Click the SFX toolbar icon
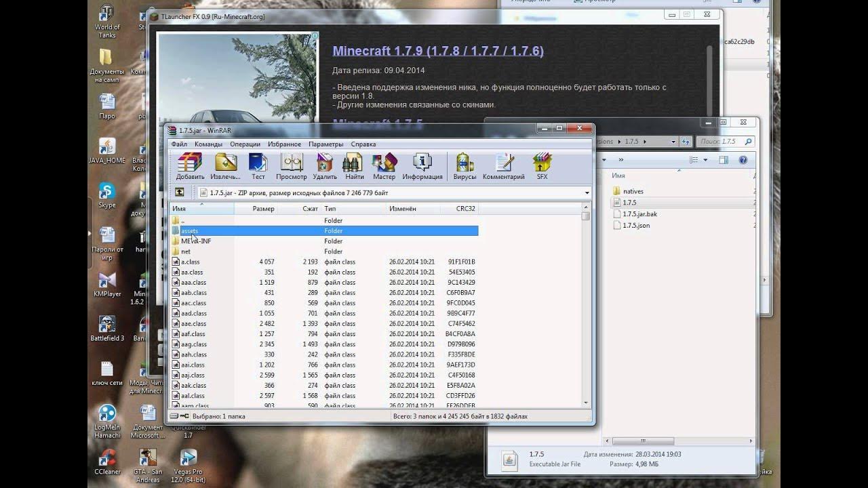The width and height of the screenshot is (868, 488). tap(542, 166)
